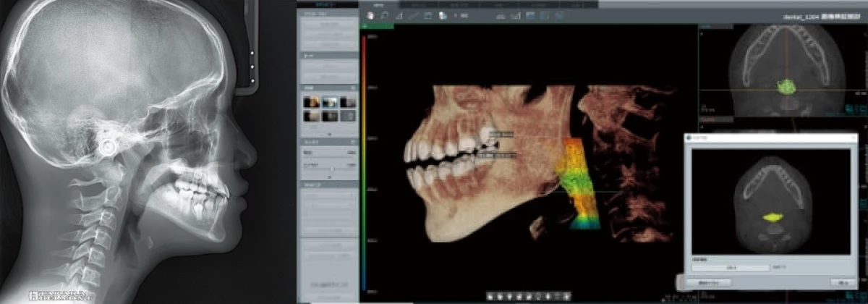Click the first view-orientation icon in bottom bar

click(490, 296)
